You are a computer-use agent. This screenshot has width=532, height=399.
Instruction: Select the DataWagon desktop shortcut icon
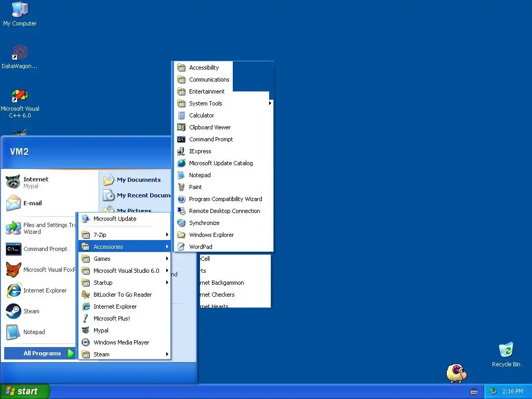click(19, 52)
